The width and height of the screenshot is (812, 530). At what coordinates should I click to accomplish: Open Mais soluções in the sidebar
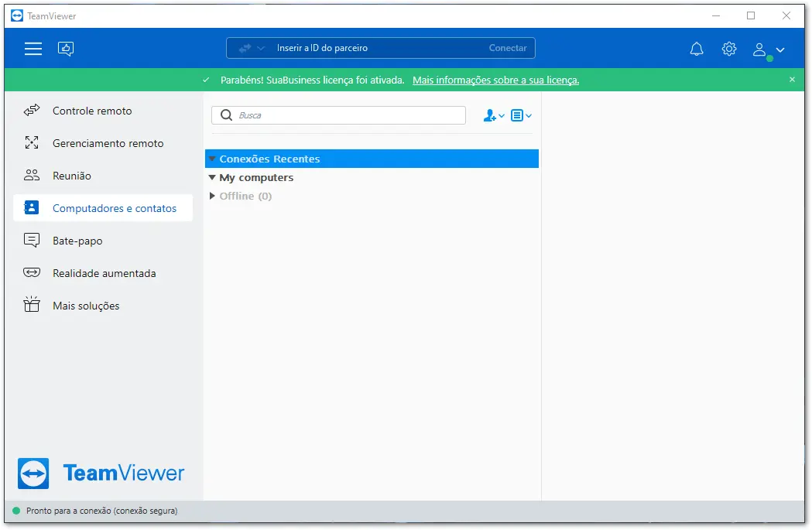tap(104, 306)
